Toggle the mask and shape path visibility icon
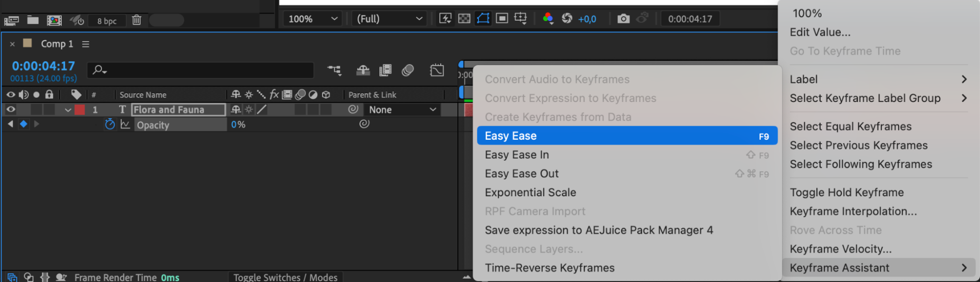The image size is (980, 282). click(x=483, y=19)
